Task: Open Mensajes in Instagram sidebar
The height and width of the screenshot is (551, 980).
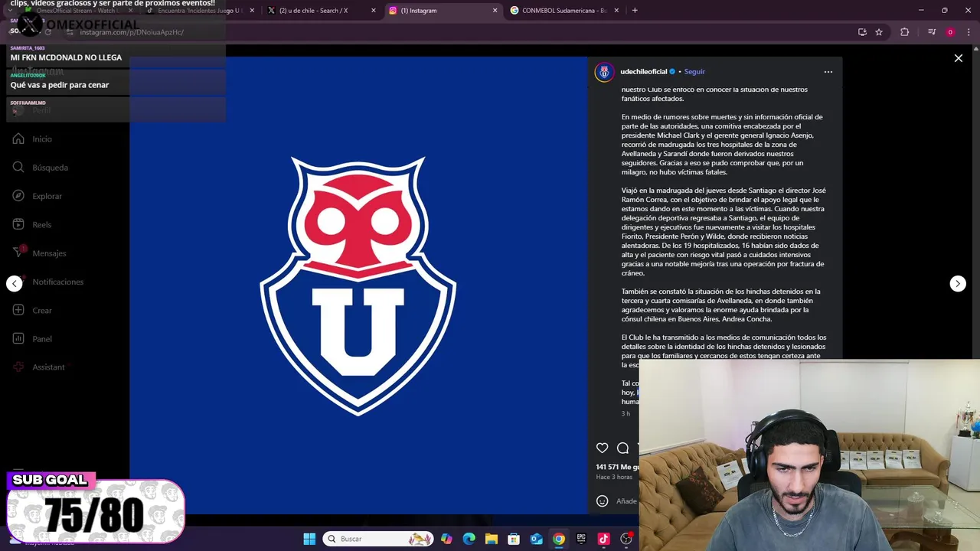Action: point(49,253)
